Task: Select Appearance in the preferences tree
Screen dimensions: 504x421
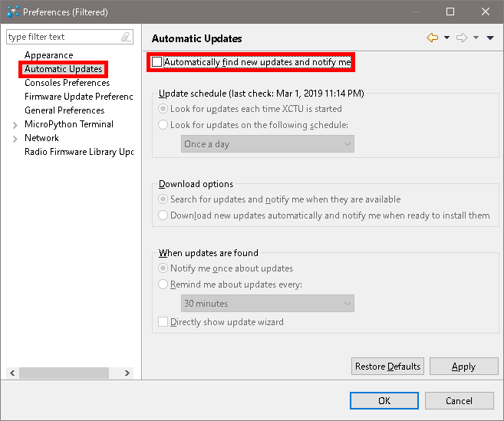Action: (x=48, y=55)
